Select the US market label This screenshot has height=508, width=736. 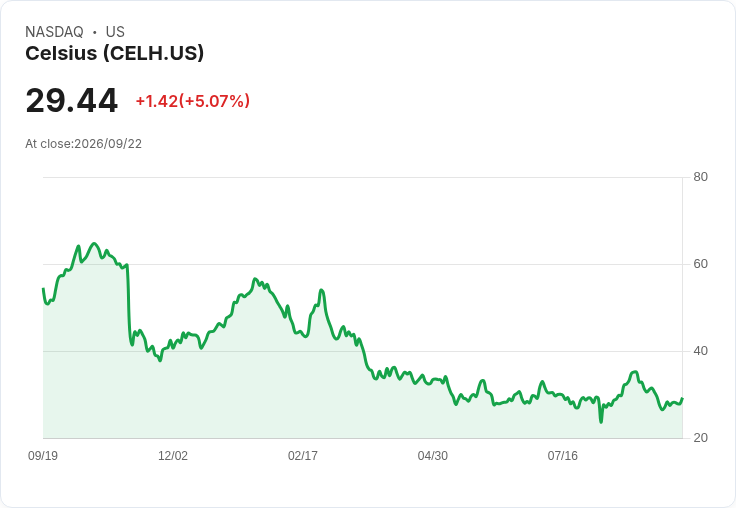click(x=115, y=32)
